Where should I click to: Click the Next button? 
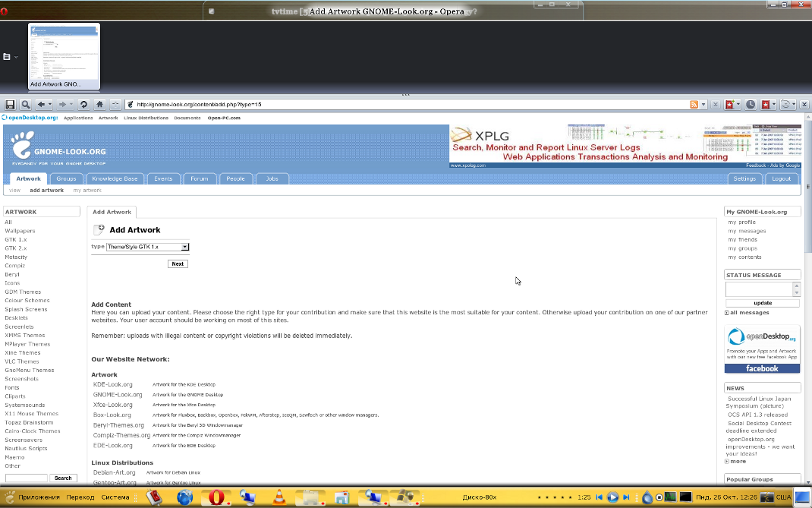[x=178, y=263]
